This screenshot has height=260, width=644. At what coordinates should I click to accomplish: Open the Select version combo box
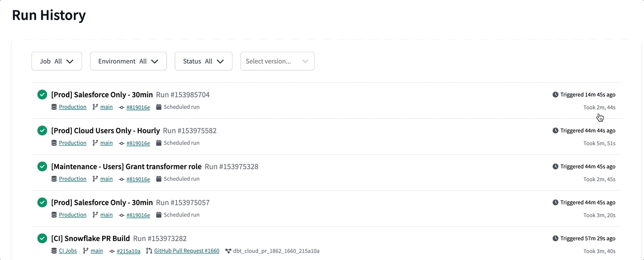click(277, 61)
